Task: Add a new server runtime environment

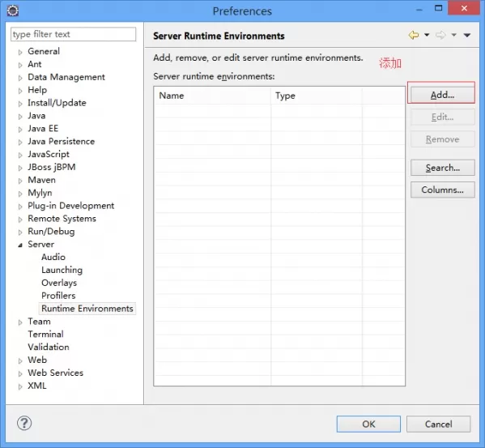Action: (442, 95)
